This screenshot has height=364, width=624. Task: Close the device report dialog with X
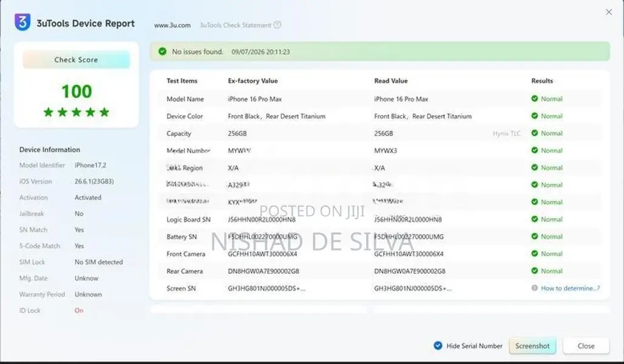(609, 12)
